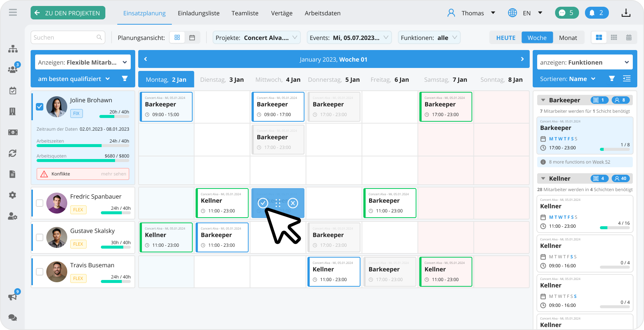Collapse the Kellner functions group
This screenshot has height=330, width=644.
[x=543, y=178]
